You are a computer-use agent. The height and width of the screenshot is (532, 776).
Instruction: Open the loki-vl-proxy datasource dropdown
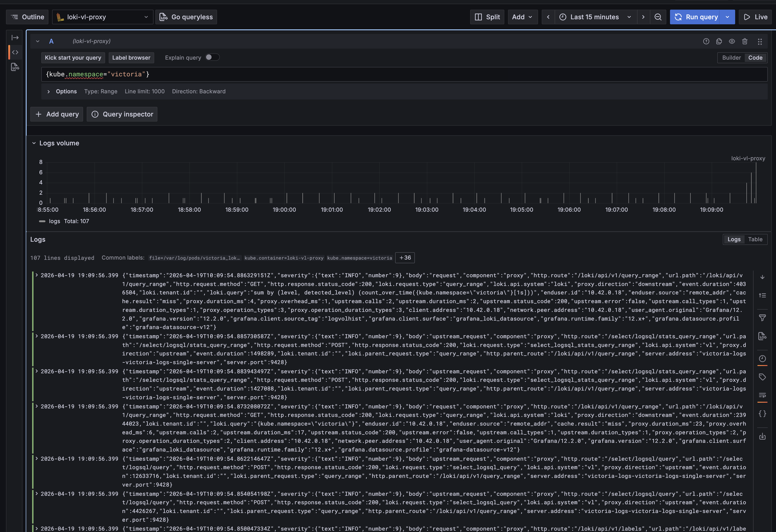pos(103,17)
